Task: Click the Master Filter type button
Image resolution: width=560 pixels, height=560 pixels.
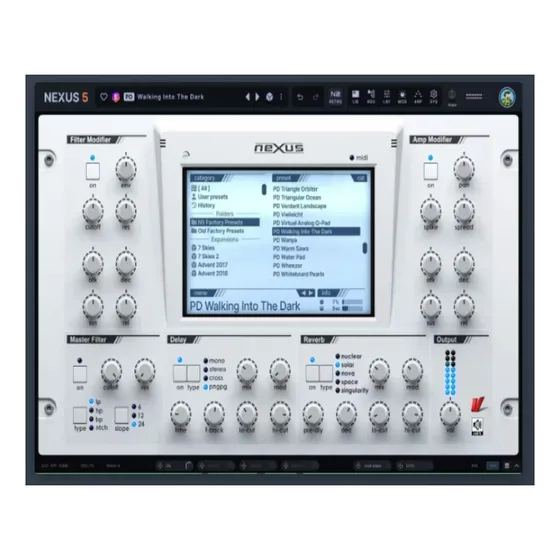Action: click(80, 415)
